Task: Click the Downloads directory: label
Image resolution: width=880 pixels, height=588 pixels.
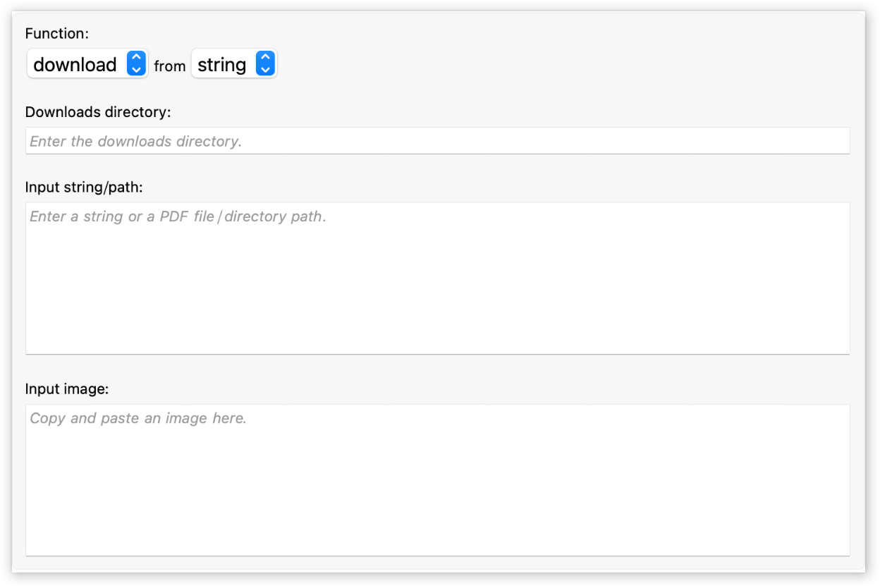Action: coord(98,111)
